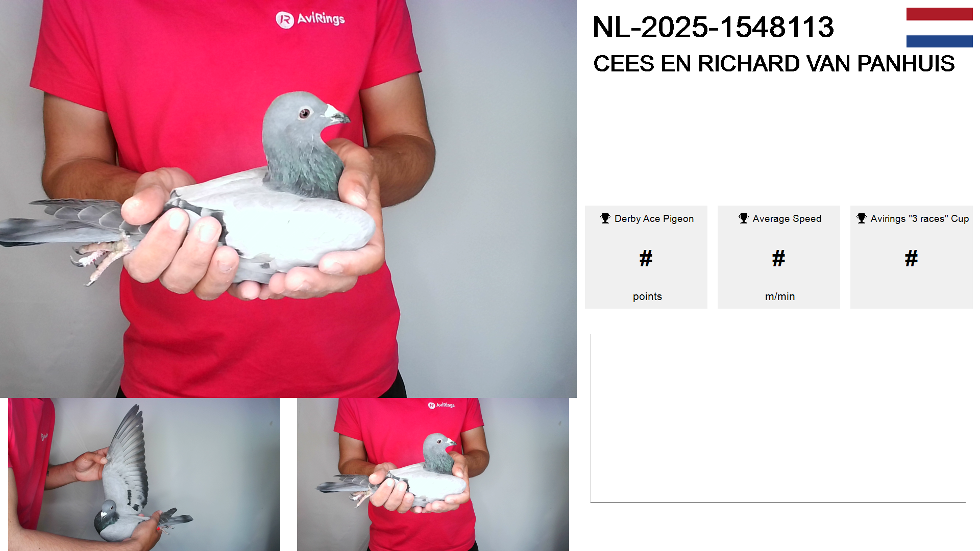This screenshot has width=980, height=551.
Task: Click the m/min label
Action: [x=780, y=296]
